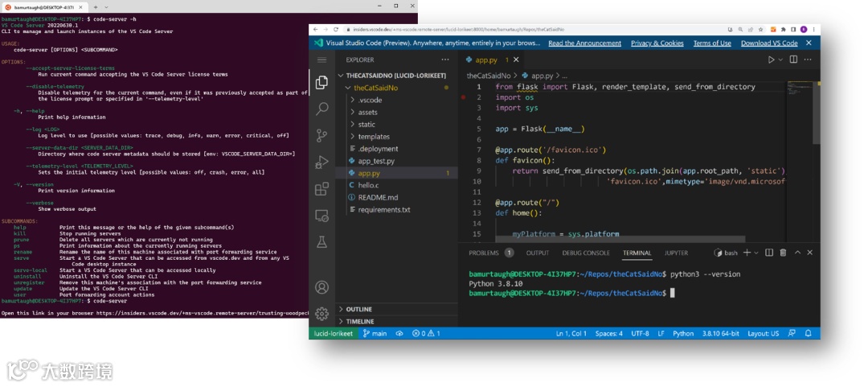Toggle the breakpoint on line 2
This screenshot has width=868, height=387.
(464, 97)
